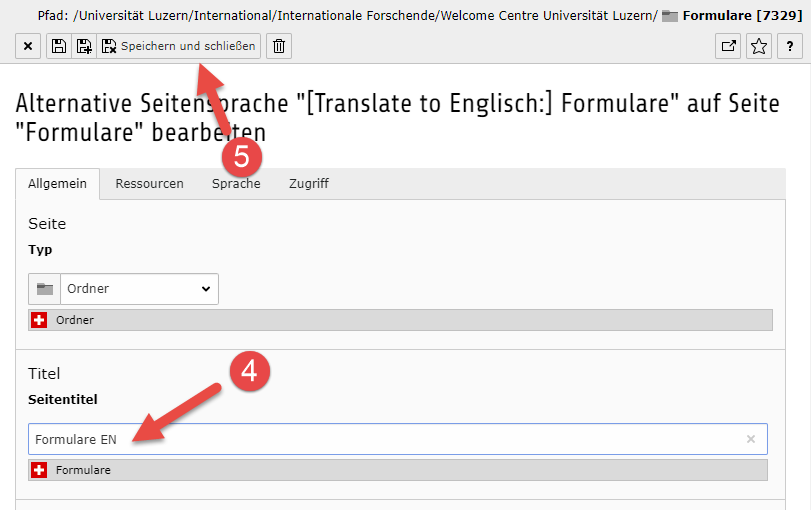Open the Zugriff tab
Screen dimensions: 811x510
point(309,184)
